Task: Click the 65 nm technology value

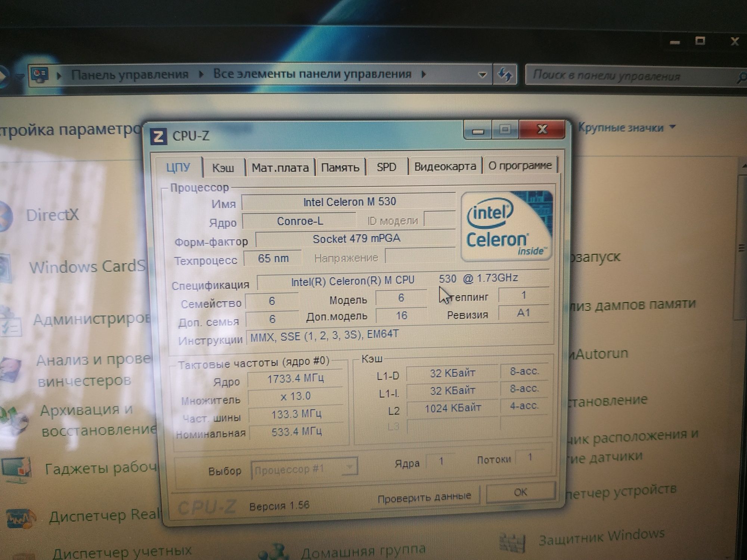Action: point(273,258)
